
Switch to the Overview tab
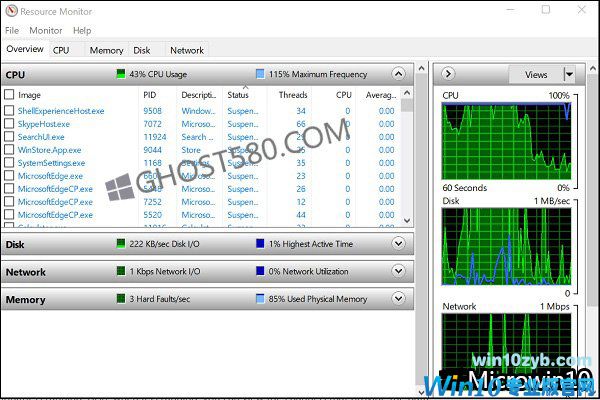click(x=25, y=49)
